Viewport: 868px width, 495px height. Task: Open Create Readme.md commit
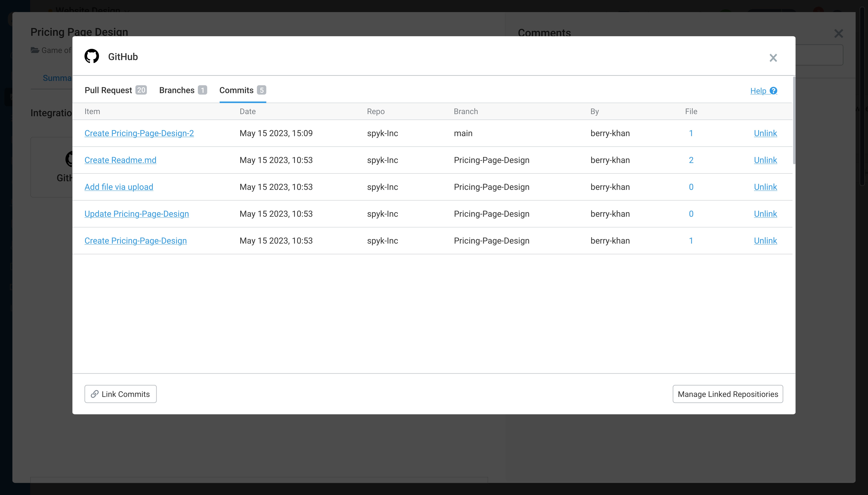pos(120,160)
